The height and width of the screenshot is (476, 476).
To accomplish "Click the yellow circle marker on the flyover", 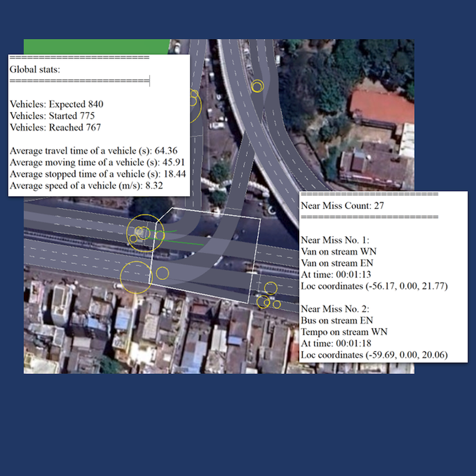I will tap(257, 86).
